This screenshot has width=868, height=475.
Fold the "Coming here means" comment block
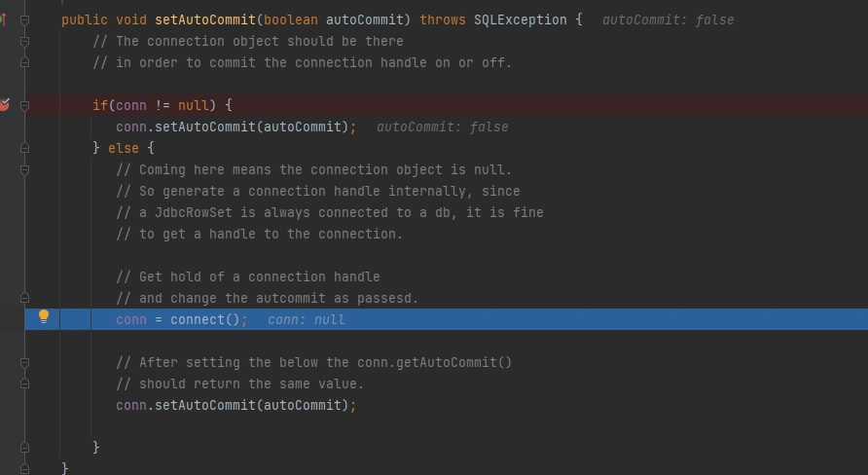[x=25, y=169]
